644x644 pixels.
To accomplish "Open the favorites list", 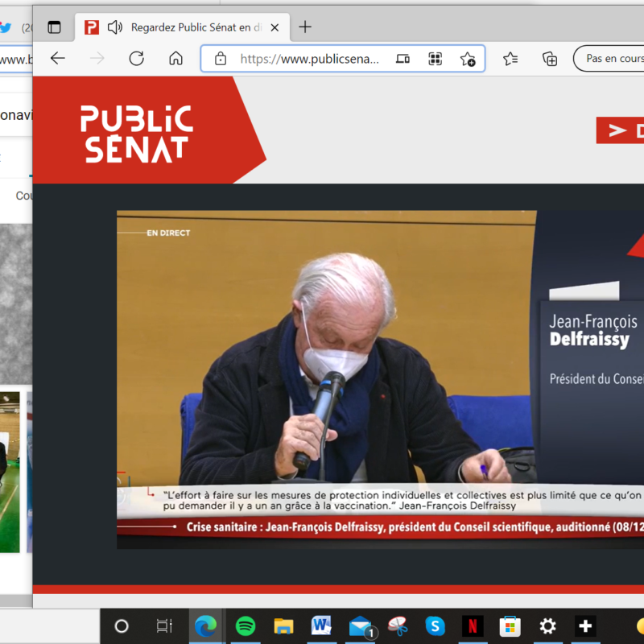I will 510,59.
